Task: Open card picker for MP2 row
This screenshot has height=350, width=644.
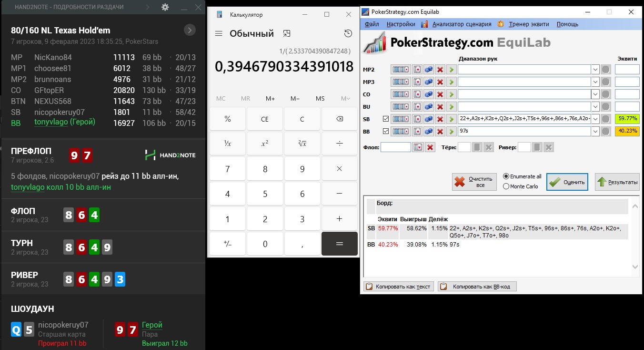Action: pyautogui.click(x=417, y=70)
